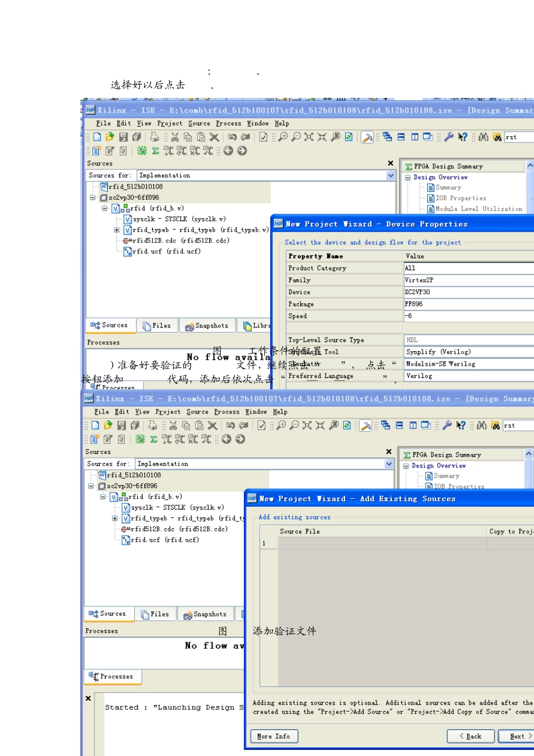This screenshot has height=756, width=534.
Task: Open Device XC2VP30 value dropdown
Action: 469,292
